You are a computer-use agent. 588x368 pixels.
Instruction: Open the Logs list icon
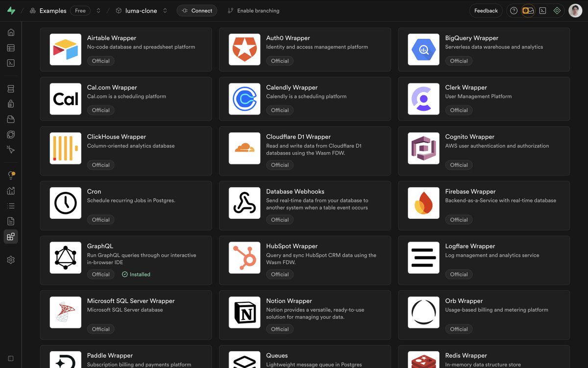click(11, 205)
